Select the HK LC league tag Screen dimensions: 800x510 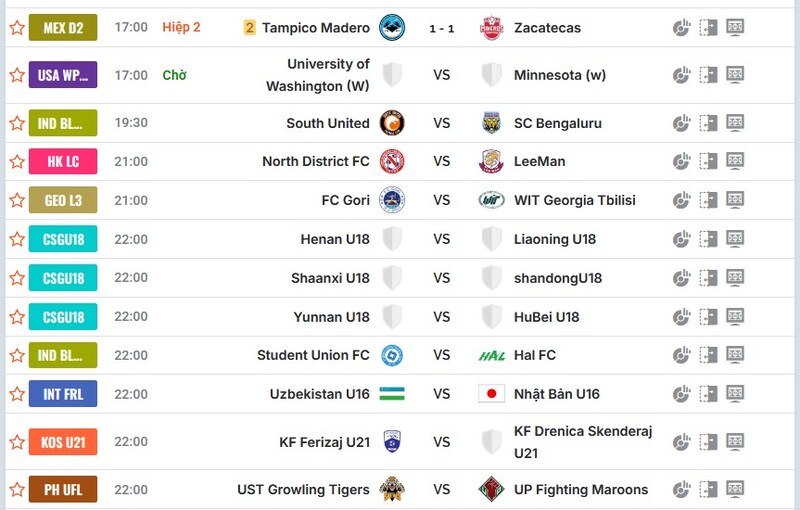63,161
